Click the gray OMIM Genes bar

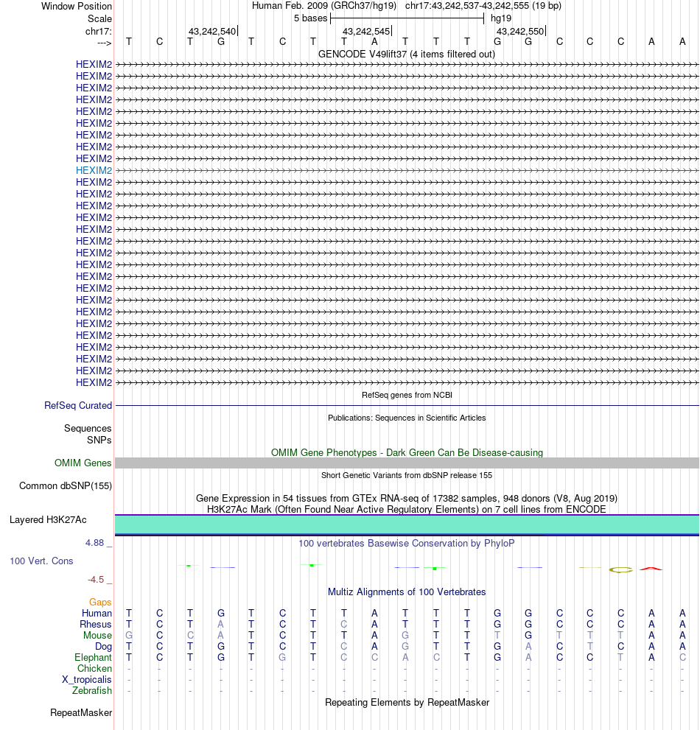coord(407,463)
